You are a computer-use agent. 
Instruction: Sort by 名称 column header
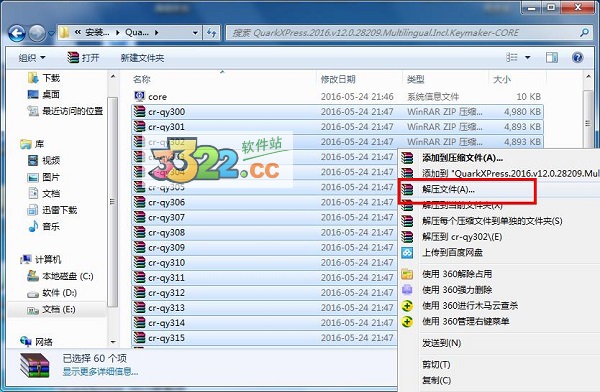[142, 79]
